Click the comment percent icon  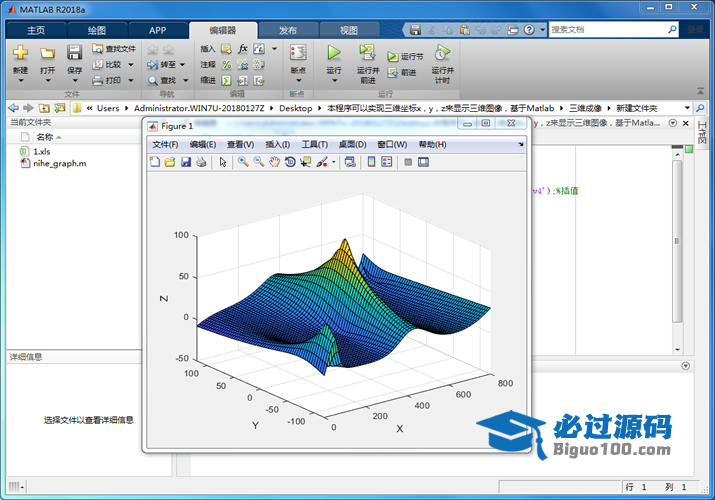click(227, 65)
